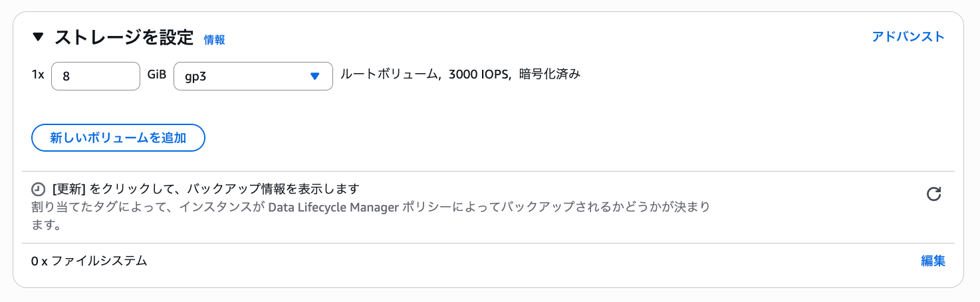Click 編集 to edit file systems
Screen dimensions: 980x302
pos(933,261)
